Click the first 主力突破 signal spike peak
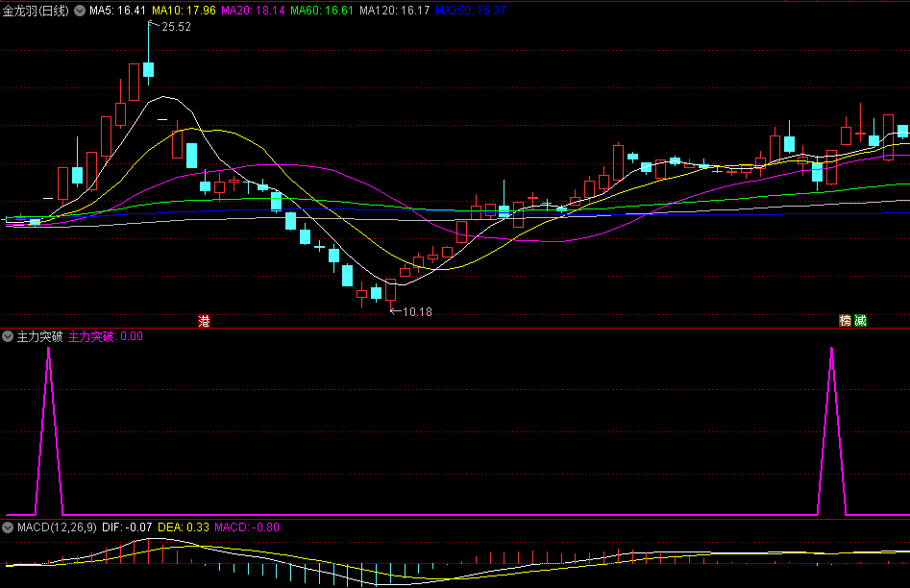Image resolution: width=910 pixels, height=588 pixels. tap(49, 350)
